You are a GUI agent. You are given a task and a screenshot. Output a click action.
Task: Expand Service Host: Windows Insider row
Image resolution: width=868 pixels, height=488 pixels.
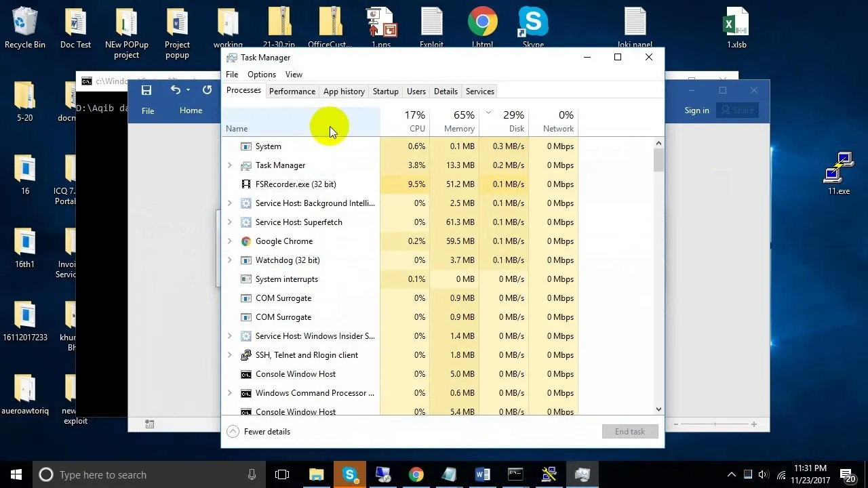[x=229, y=336]
